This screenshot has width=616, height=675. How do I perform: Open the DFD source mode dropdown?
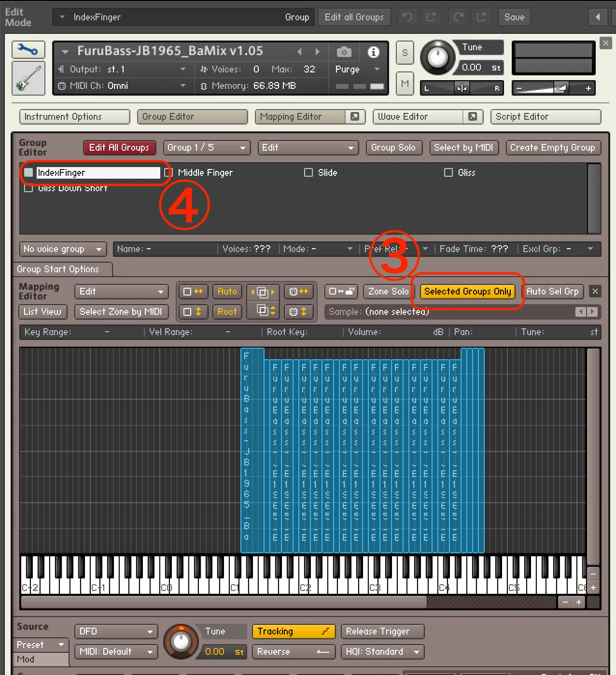[116, 632]
